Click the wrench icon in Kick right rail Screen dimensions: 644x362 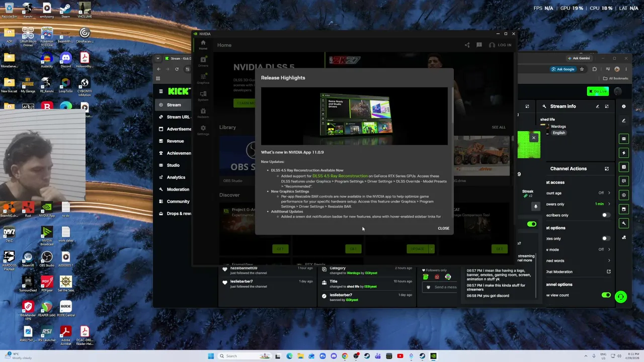point(624,223)
